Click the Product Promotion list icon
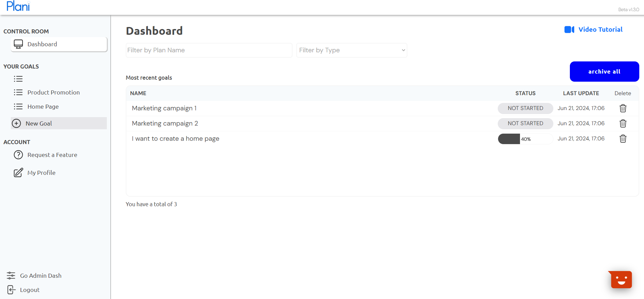Viewport: 644px width, 299px height. (x=18, y=92)
